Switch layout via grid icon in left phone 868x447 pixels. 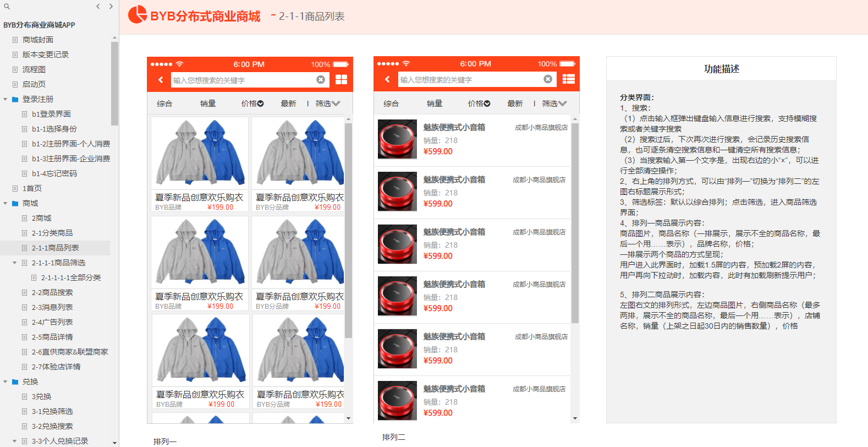[341, 80]
